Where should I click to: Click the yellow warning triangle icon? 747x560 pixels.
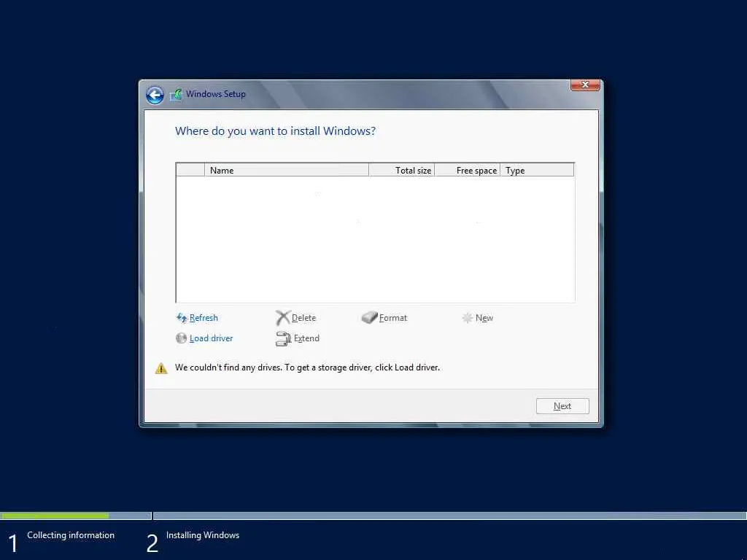(161, 368)
